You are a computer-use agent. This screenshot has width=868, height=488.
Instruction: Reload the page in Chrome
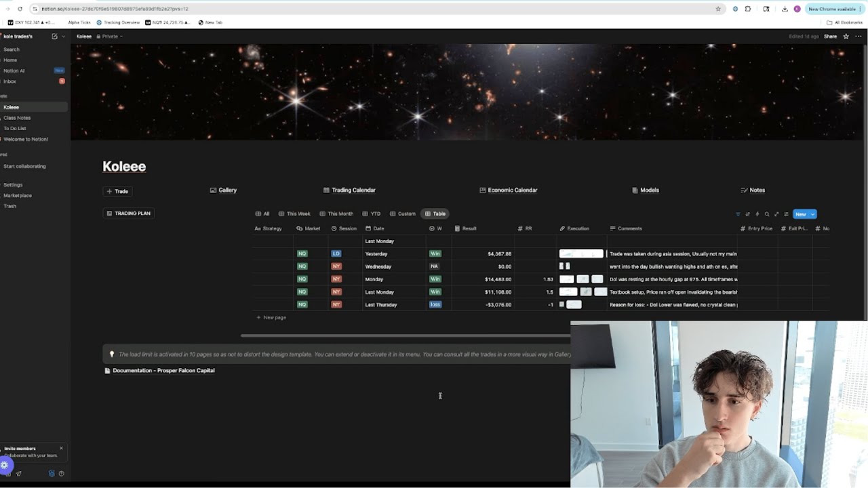[x=20, y=9]
